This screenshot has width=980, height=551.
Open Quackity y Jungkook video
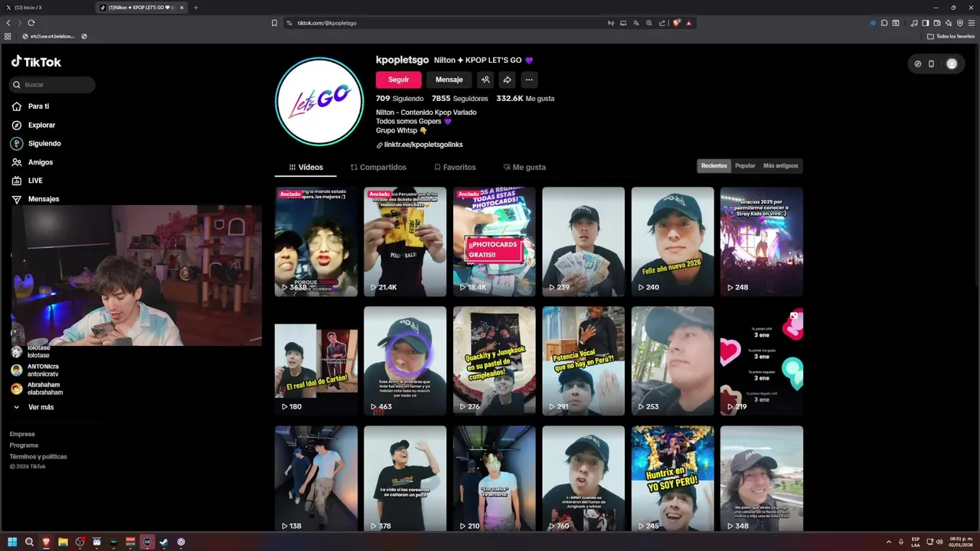[494, 361]
